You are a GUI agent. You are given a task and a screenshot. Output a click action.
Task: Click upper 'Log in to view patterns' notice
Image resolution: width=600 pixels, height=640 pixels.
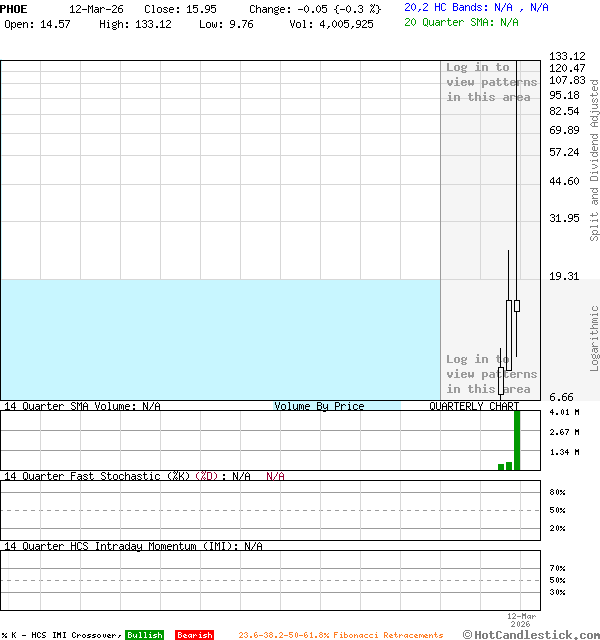click(491, 82)
